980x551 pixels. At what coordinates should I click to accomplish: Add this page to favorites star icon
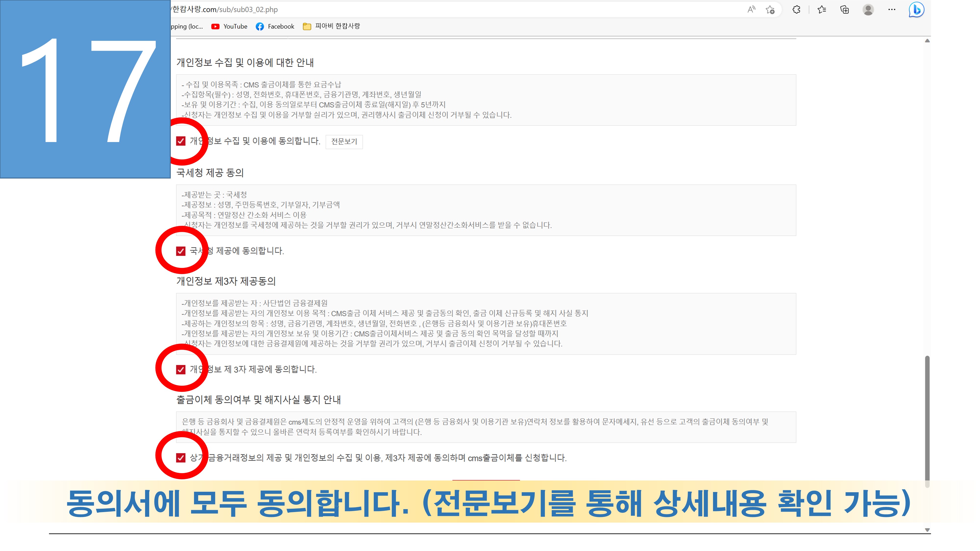(x=770, y=10)
